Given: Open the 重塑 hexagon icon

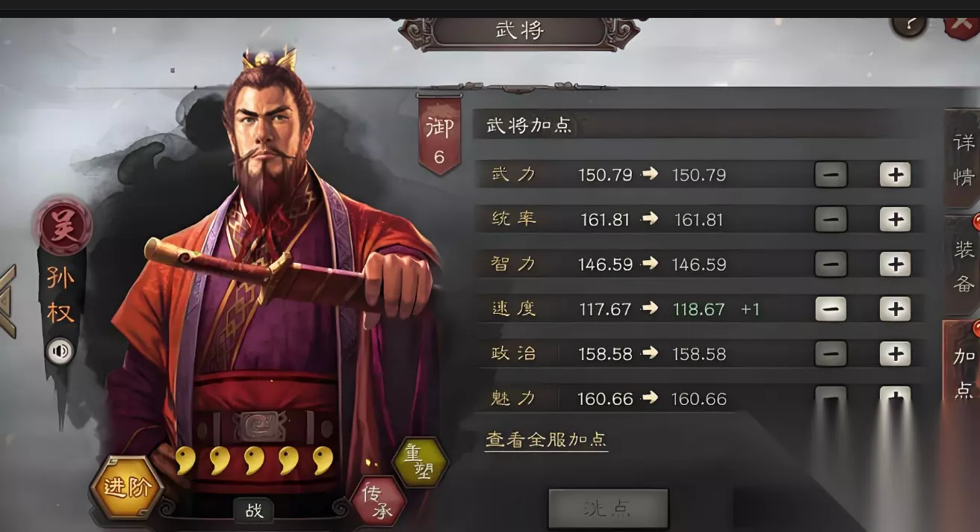Looking at the screenshot, I should pos(420,463).
